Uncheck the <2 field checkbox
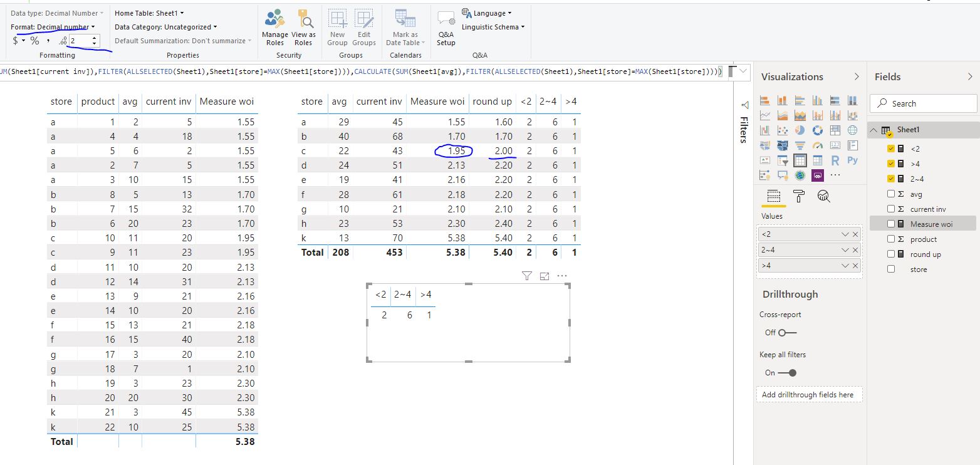 point(891,149)
